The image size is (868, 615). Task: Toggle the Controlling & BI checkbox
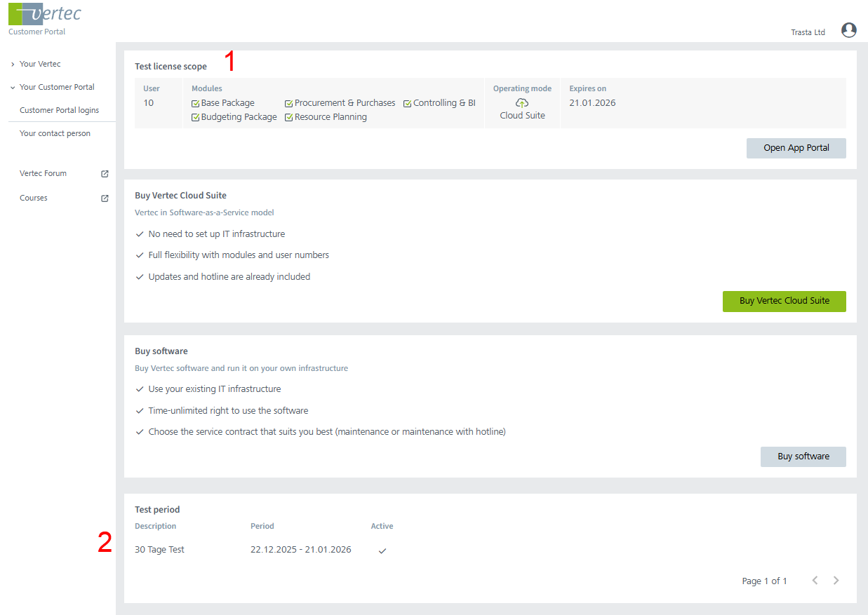click(x=408, y=104)
